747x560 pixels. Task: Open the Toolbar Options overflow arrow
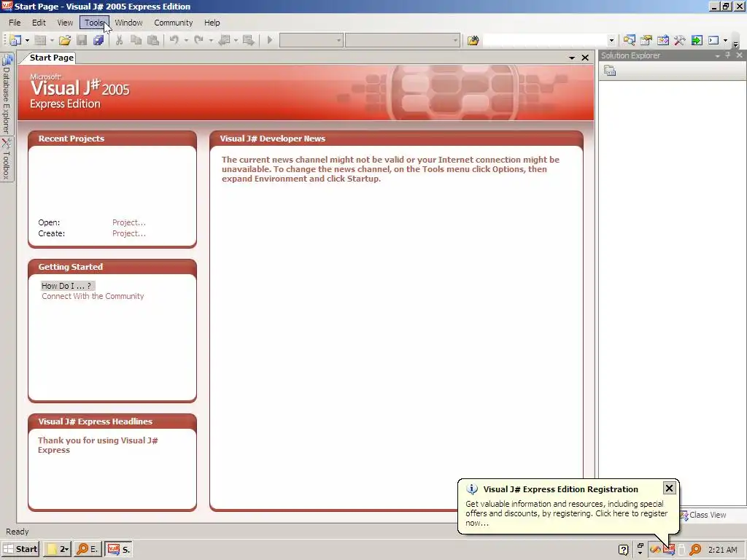coord(735,44)
